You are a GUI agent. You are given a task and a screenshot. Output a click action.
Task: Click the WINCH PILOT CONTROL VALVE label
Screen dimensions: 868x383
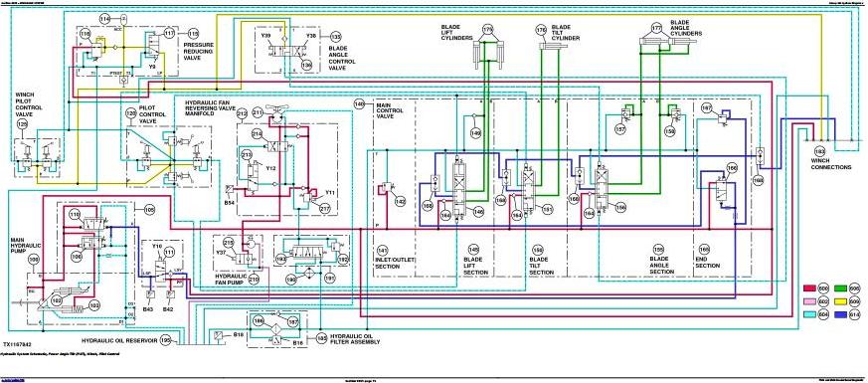pyautogui.click(x=29, y=104)
